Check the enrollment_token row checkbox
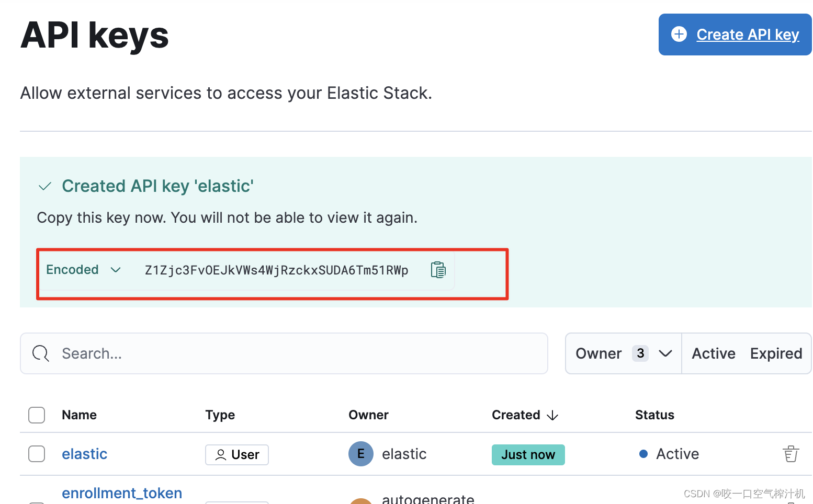The image size is (813, 504). coord(36,502)
